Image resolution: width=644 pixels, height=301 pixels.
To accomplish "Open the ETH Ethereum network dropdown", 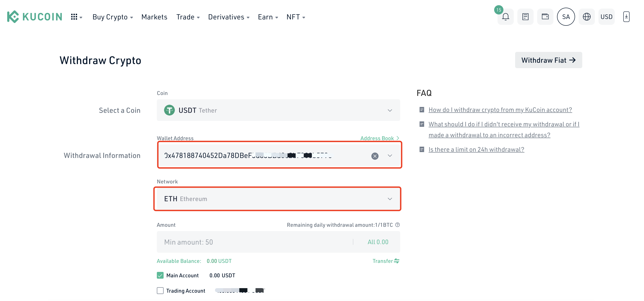I will click(278, 199).
